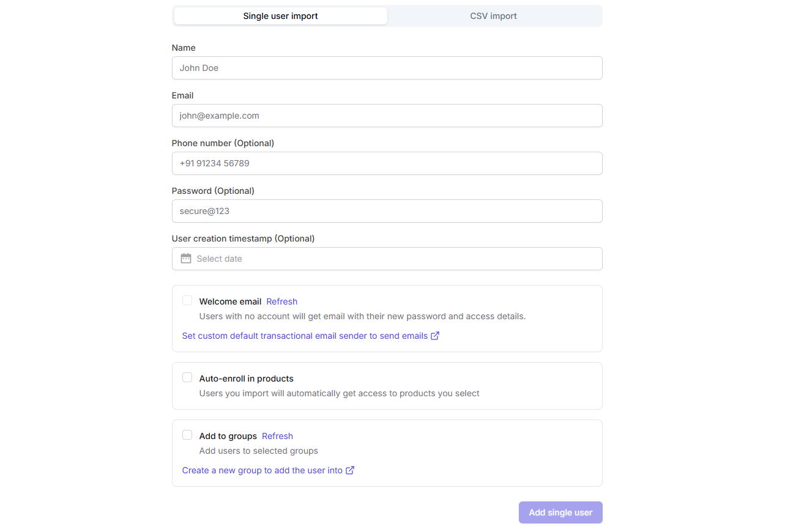Open the Select date picker
Viewport: 796px width, 532px height.
pos(387,259)
